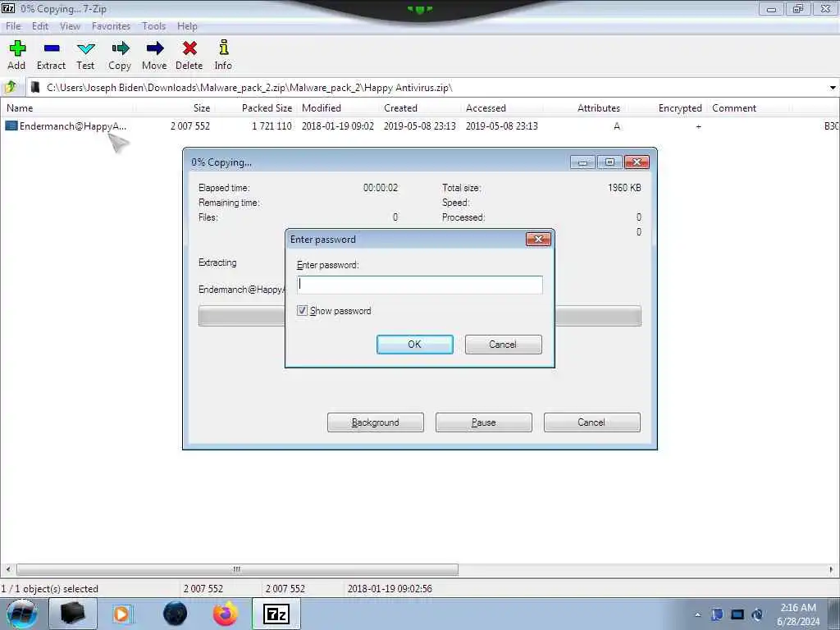Sort by Packed Size column header
This screenshot has height=630, width=840.
click(267, 108)
